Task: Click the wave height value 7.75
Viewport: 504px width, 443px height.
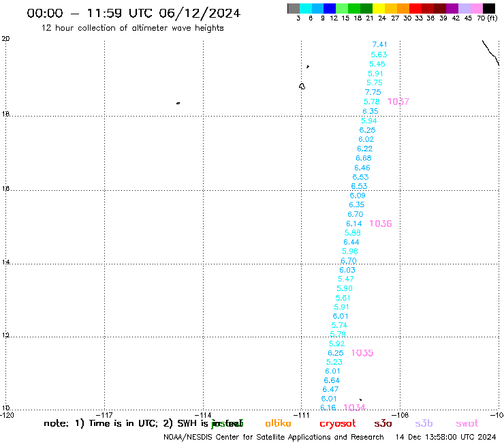Action: 373,92
